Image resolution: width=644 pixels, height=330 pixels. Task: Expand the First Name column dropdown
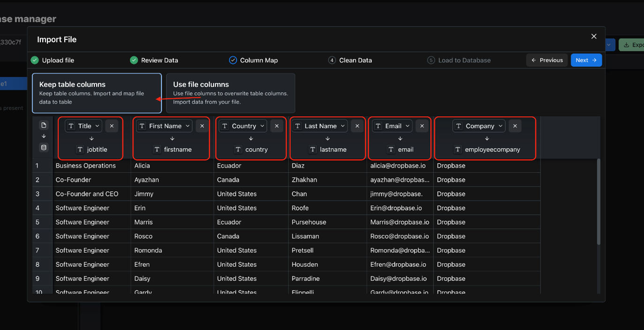point(164,126)
